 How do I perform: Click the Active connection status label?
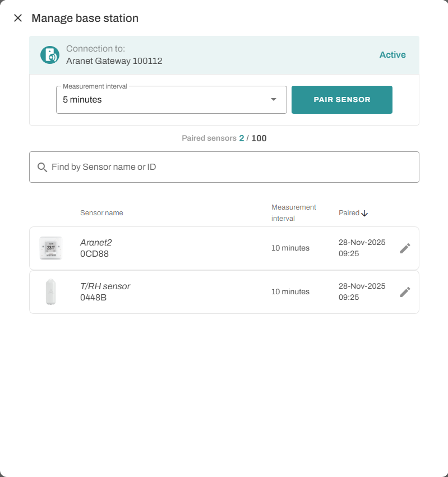pos(392,55)
